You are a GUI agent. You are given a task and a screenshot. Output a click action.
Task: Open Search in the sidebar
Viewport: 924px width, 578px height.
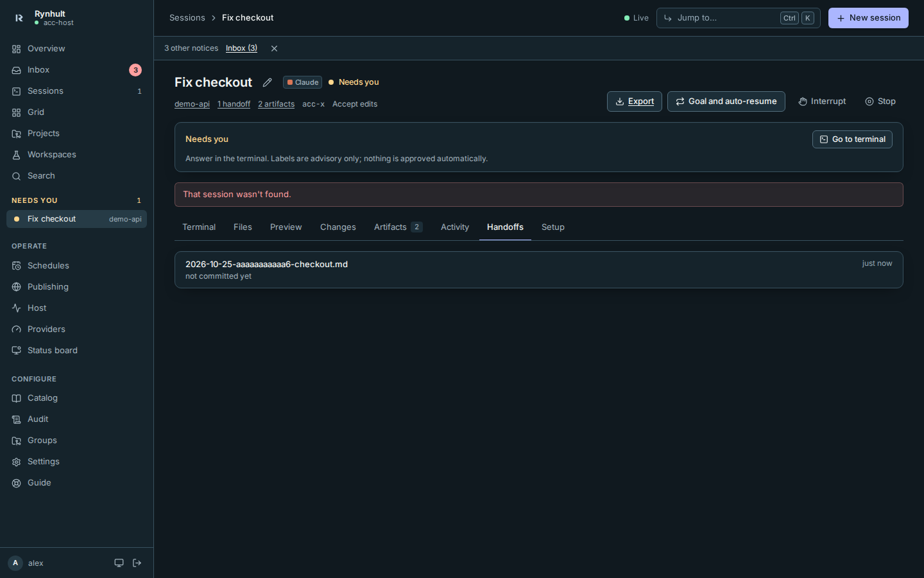[76, 176]
